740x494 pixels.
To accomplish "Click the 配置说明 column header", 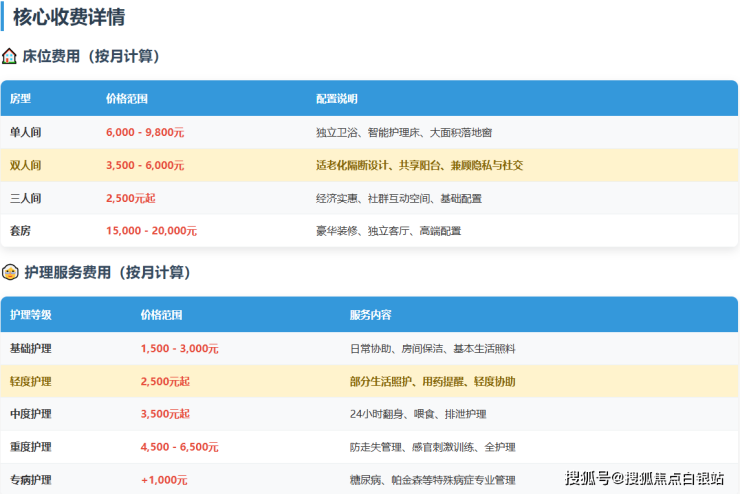I will click(337, 99).
